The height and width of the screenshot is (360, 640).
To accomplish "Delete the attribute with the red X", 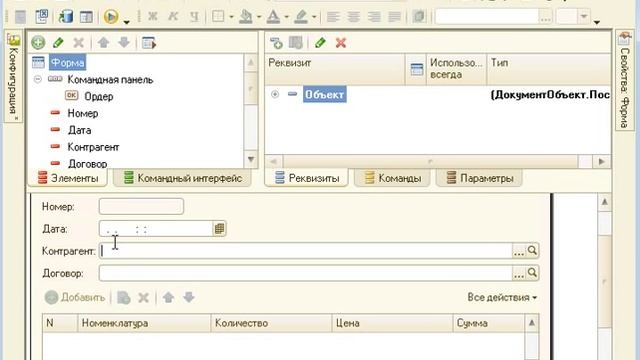I will [341, 42].
